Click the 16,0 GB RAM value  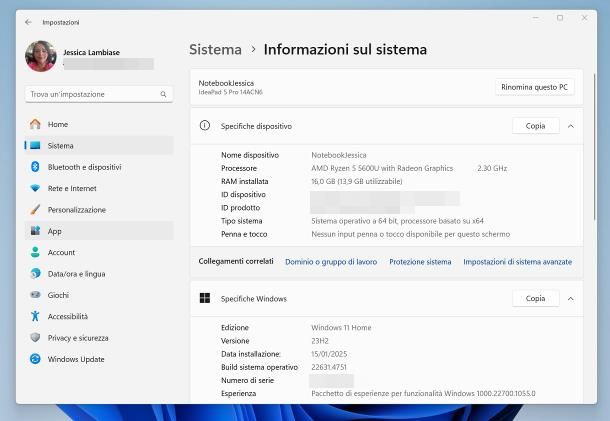(357, 181)
